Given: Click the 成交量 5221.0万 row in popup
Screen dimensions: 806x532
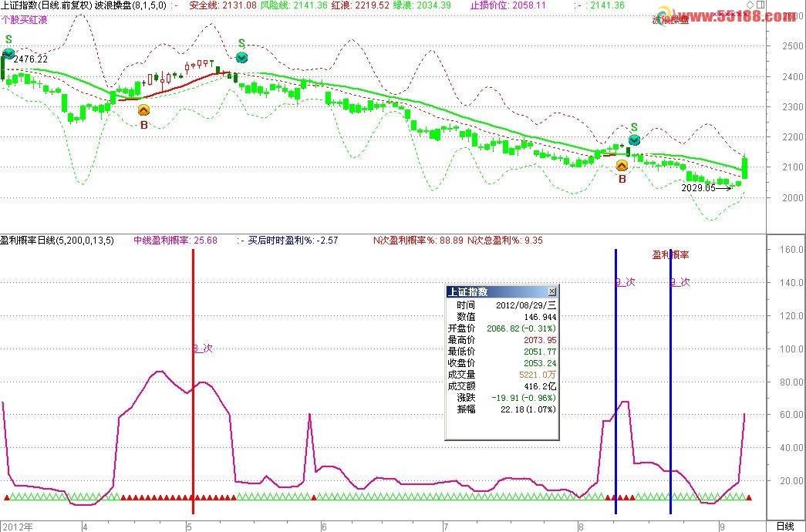Looking at the screenshot, I should tap(501, 375).
